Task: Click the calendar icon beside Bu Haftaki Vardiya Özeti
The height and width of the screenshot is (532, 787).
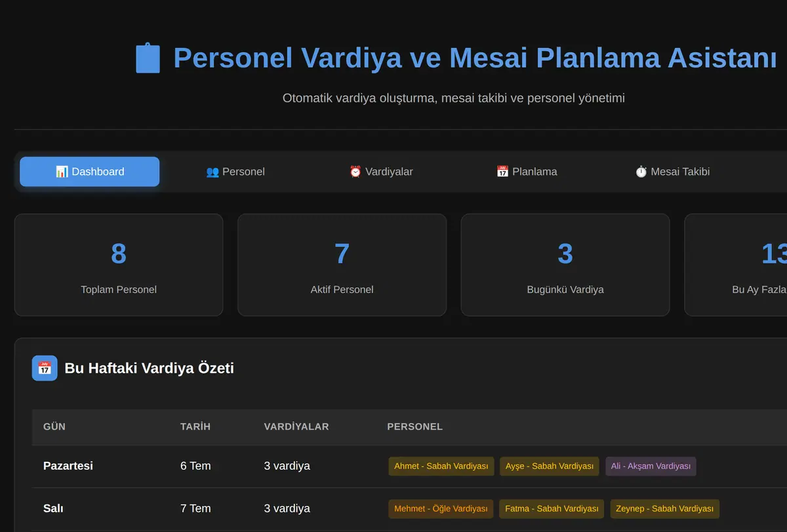Action: [45, 368]
